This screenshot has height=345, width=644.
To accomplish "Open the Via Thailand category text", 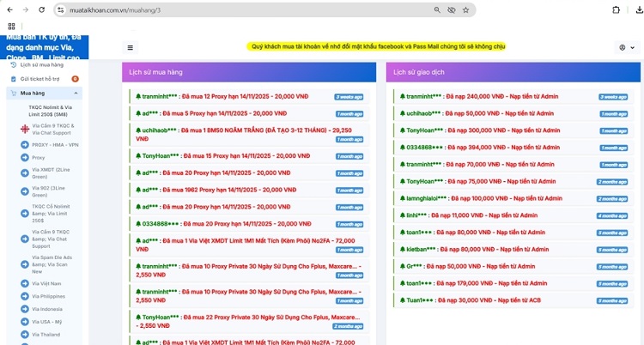I will [x=46, y=335].
